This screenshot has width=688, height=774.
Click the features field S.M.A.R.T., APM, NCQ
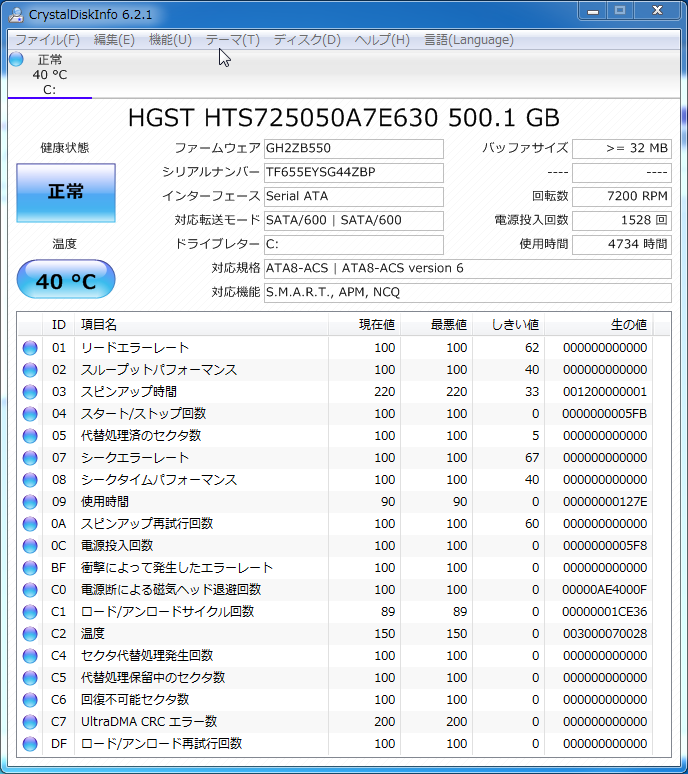467,292
